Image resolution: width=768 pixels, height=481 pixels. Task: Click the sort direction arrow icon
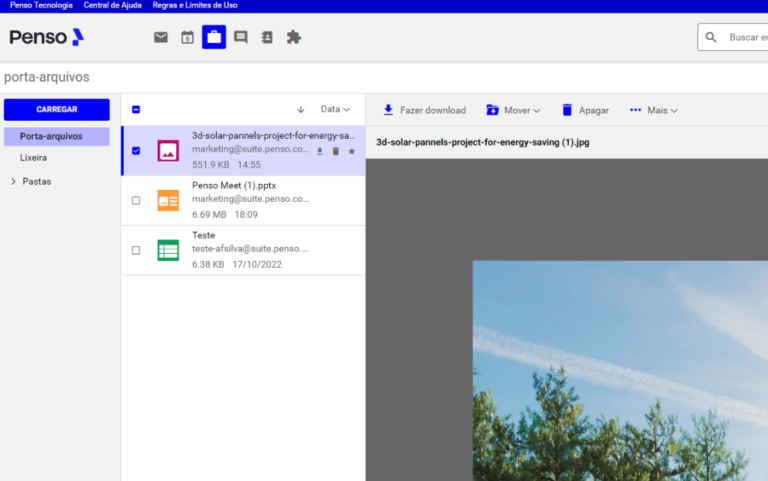301,110
